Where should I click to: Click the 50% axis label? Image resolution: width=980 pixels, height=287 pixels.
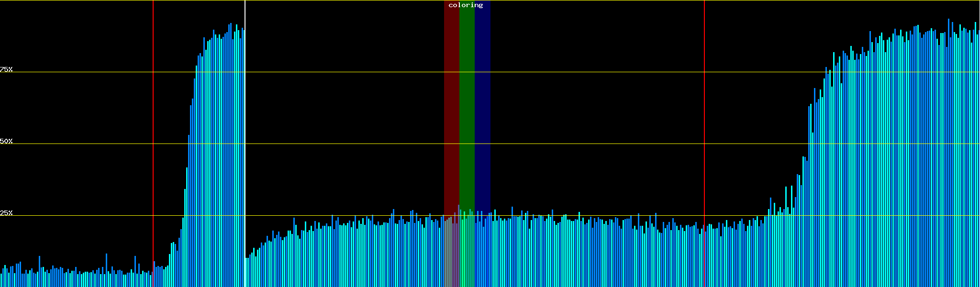pos(6,141)
